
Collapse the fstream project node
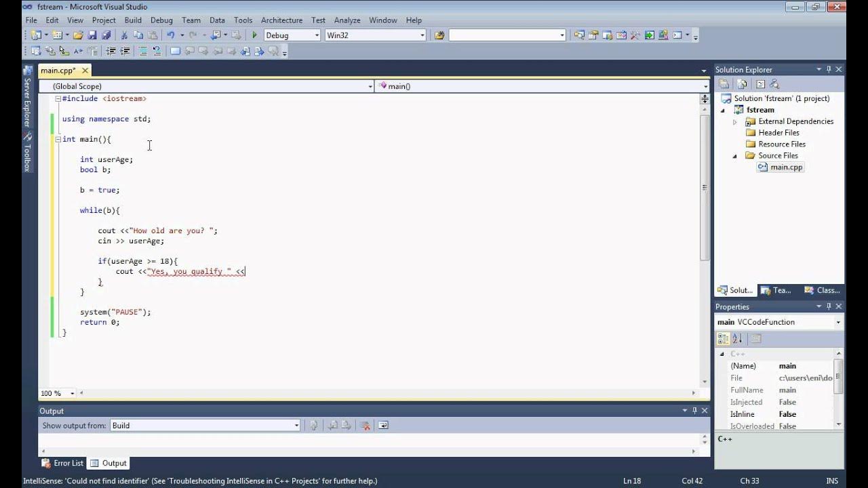tap(723, 110)
